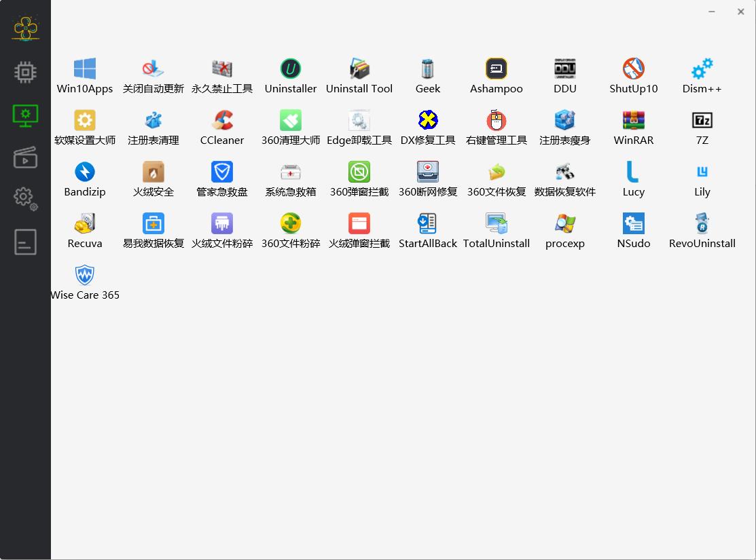Viewport: 756px width, 560px height.
Task: Launch procexp process explorer
Action: pyautogui.click(x=564, y=227)
